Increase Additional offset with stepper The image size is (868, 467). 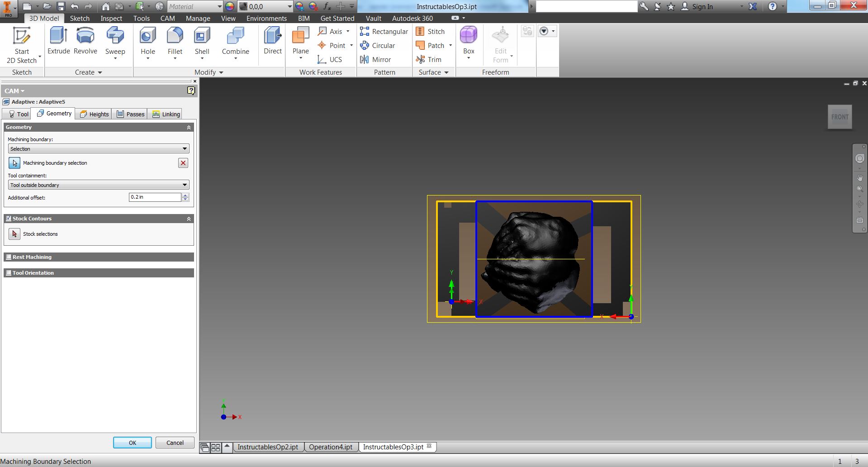coord(185,195)
